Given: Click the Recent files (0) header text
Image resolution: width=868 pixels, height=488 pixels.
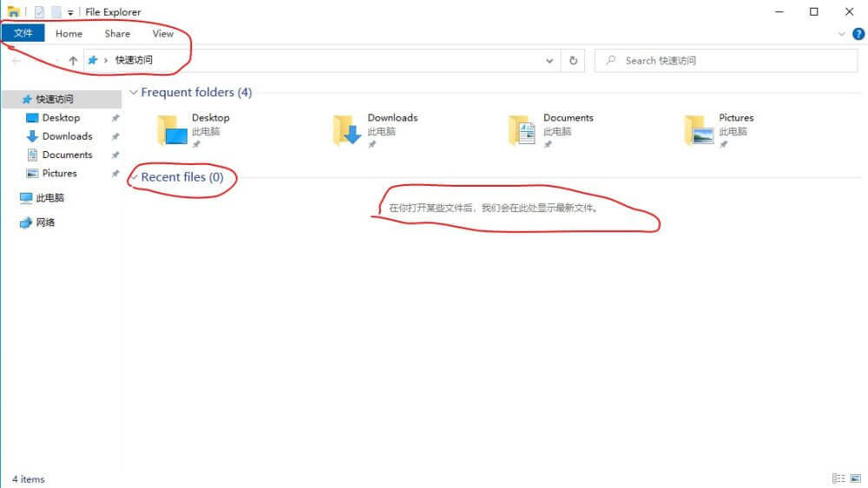Looking at the screenshot, I should 182,176.
